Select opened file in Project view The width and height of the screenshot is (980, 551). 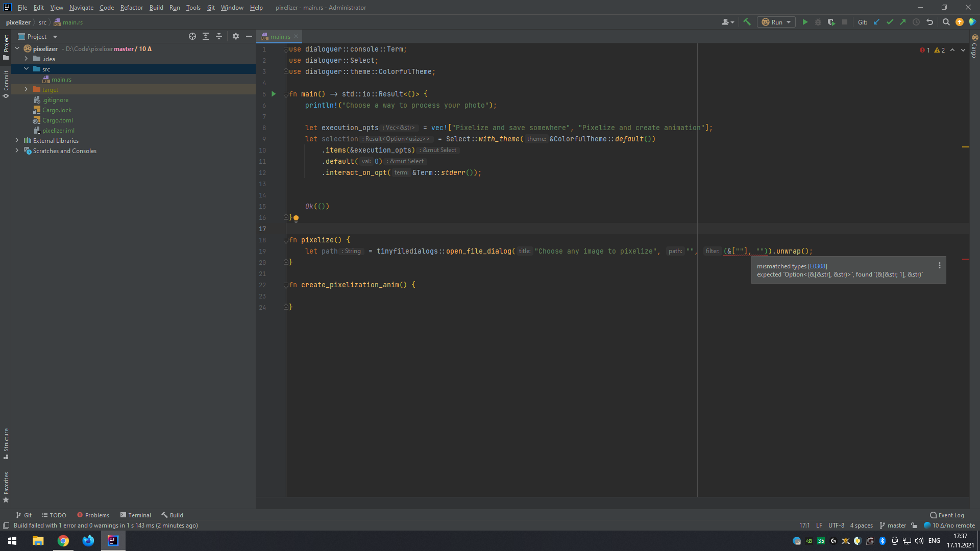(192, 36)
